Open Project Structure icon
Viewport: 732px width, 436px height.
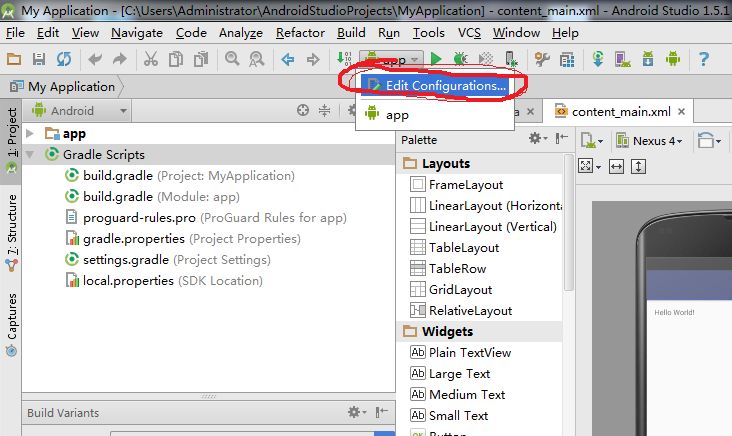coord(567,59)
